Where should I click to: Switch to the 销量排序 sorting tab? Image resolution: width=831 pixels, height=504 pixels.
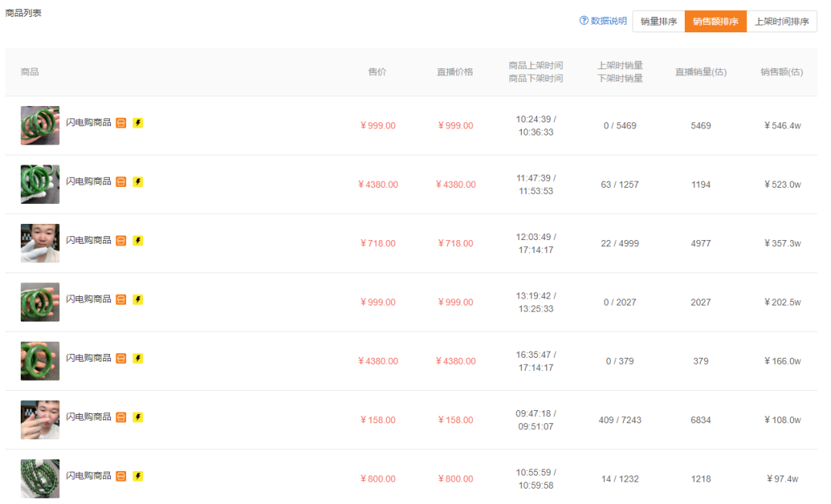tap(659, 22)
